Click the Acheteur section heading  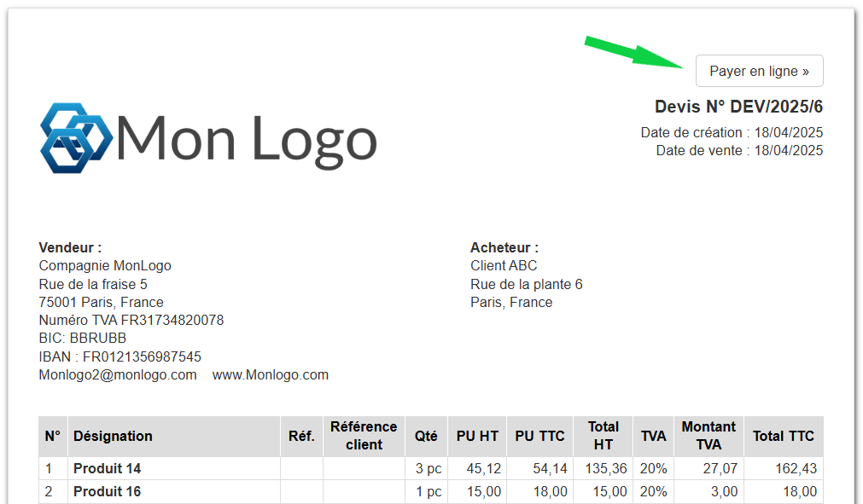pyautogui.click(x=504, y=247)
